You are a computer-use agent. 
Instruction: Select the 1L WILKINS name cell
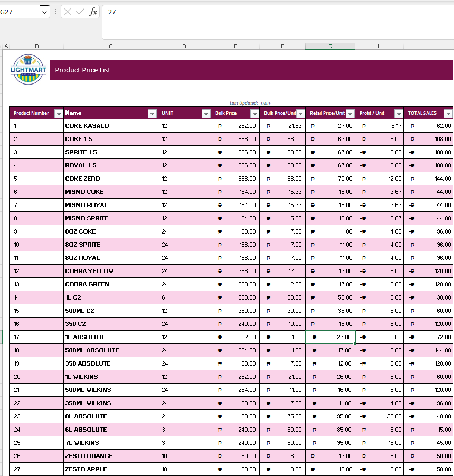click(x=110, y=377)
